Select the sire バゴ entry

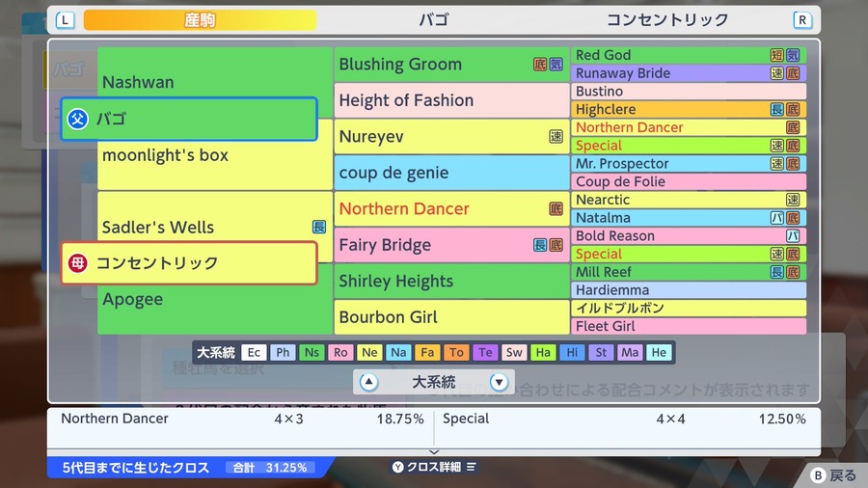coord(189,119)
